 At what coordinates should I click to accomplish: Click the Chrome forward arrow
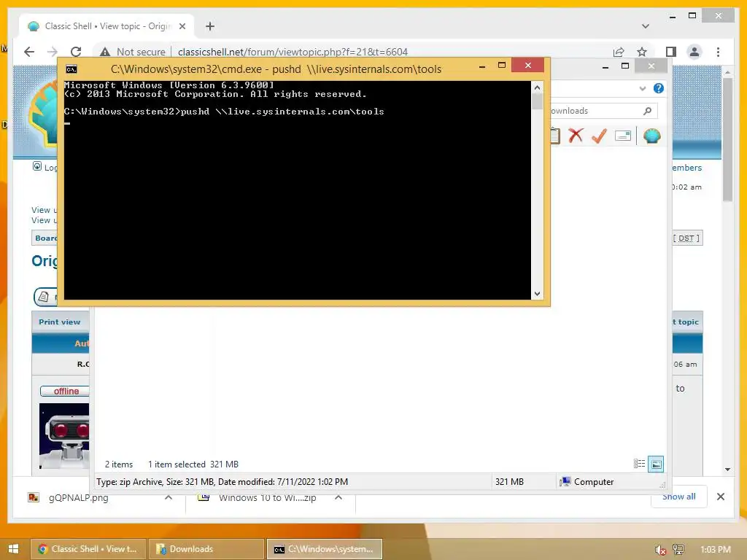click(53, 52)
